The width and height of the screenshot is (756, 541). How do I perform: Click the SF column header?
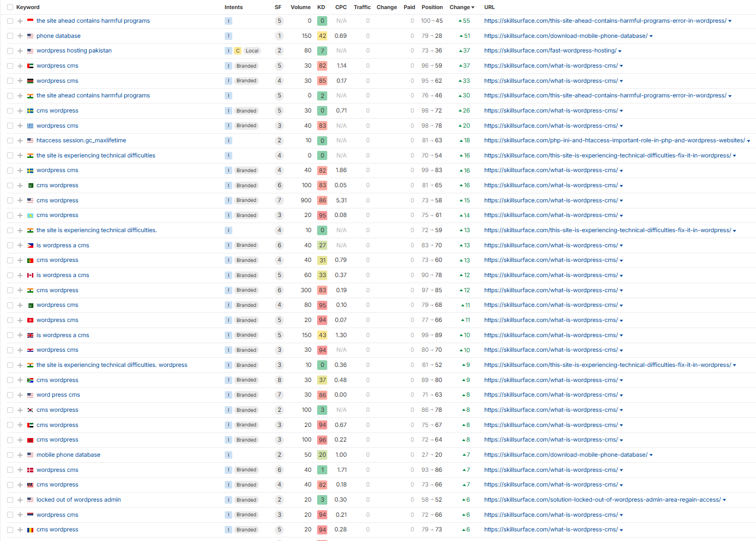click(x=278, y=7)
